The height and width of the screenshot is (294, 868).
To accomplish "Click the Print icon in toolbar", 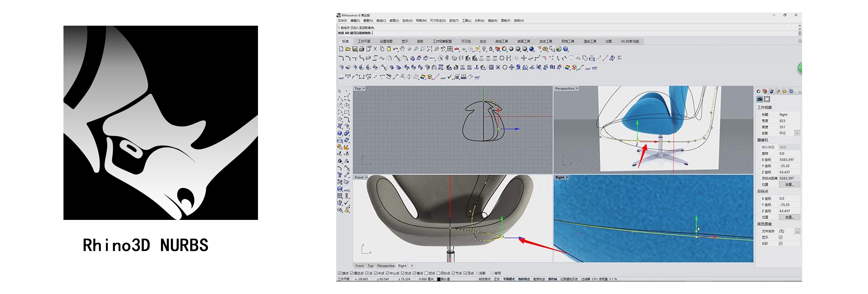I will 362,49.
